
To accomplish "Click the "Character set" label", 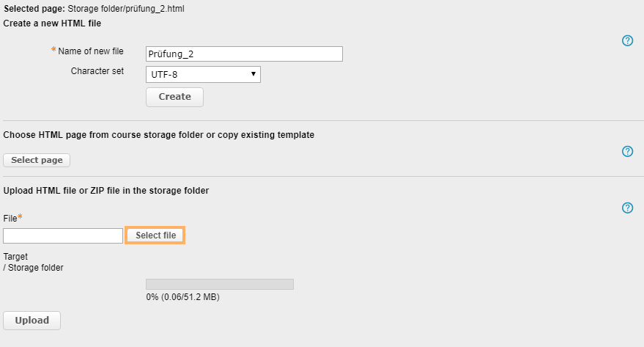I will (97, 71).
